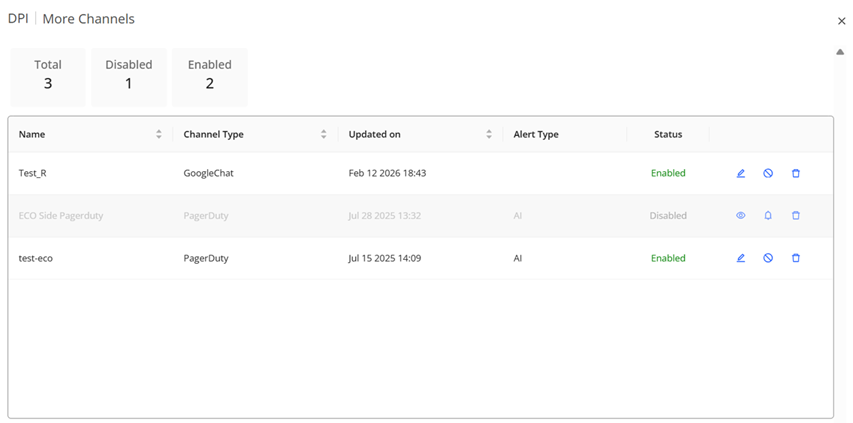Delete the test-eco channel
This screenshot has width=853, height=423.
click(x=796, y=258)
